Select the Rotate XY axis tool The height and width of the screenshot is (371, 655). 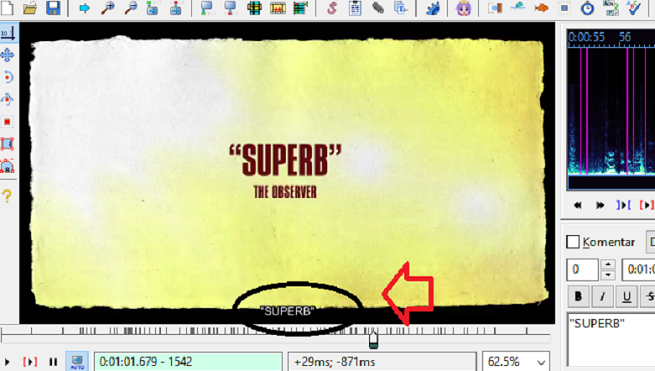(x=8, y=99)
